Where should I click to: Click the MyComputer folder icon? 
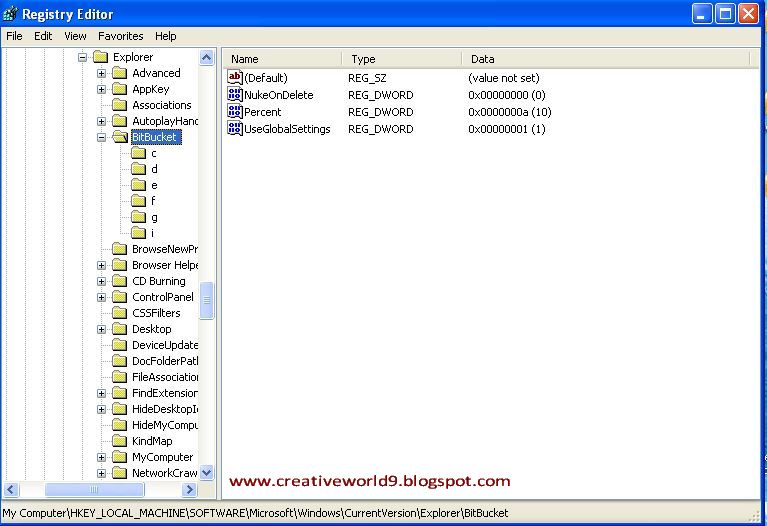[119, 457]
